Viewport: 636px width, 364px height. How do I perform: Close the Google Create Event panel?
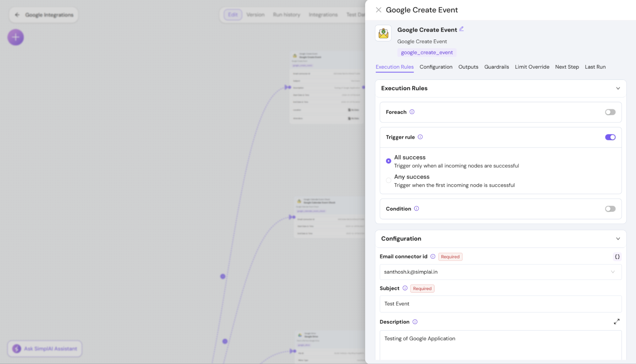378,10
